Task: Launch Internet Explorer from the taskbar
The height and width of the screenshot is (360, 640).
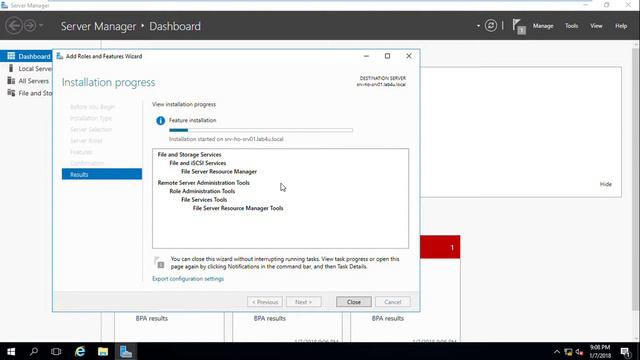Action: [x=80, y=351]
